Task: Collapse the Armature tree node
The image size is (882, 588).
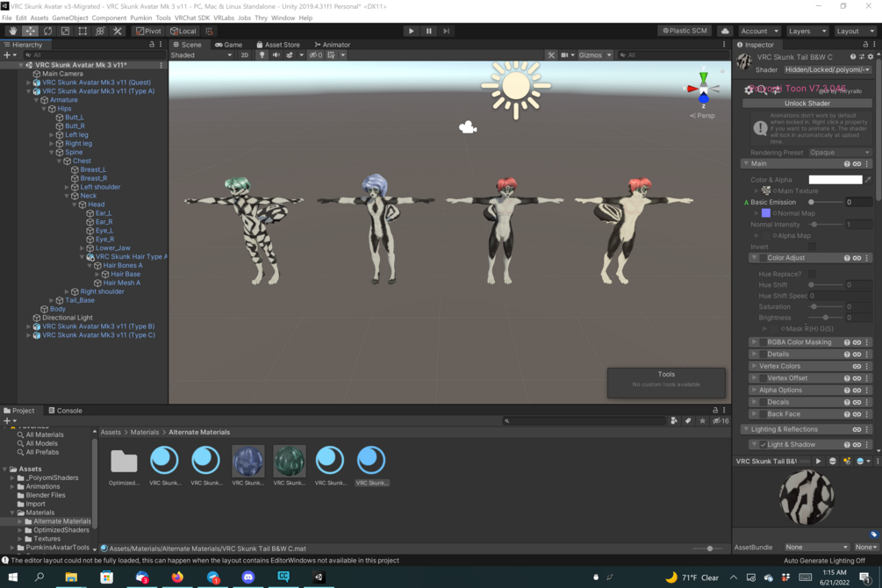Action: click(x=37, y=100)
